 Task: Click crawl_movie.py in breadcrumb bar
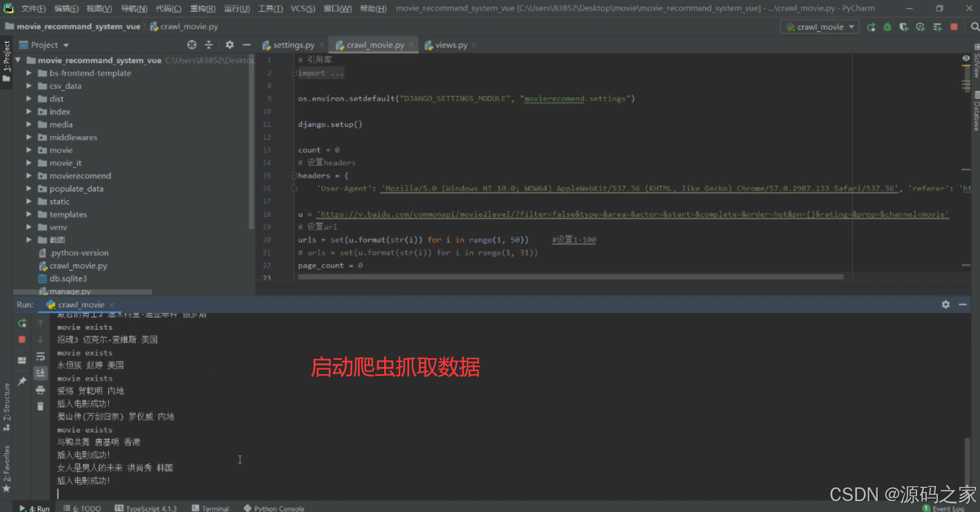(184, 26)
